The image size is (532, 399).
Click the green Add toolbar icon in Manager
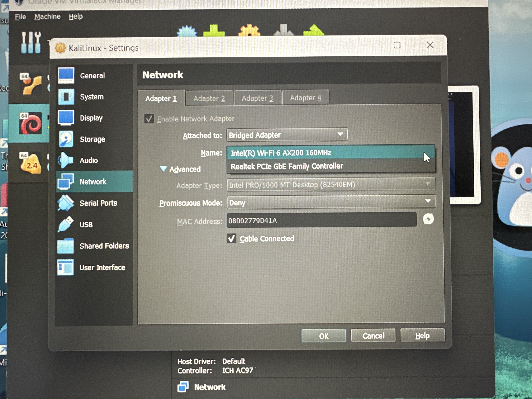click(214, 30)
